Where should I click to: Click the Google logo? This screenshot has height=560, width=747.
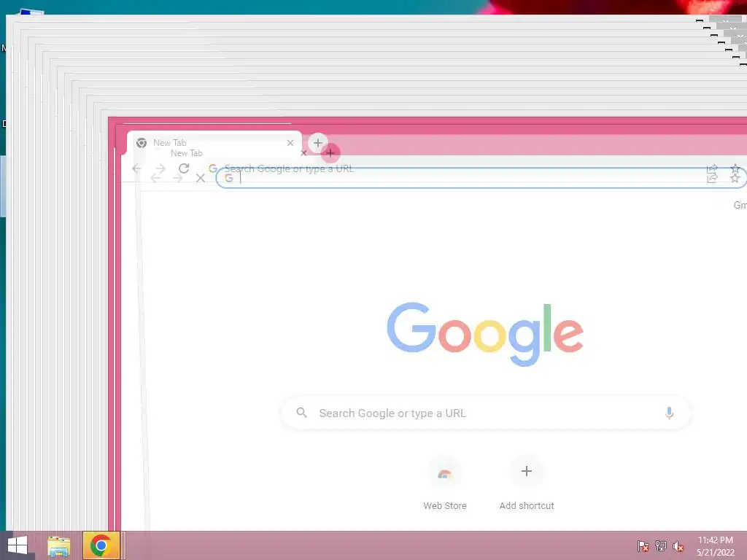[485, 333]
